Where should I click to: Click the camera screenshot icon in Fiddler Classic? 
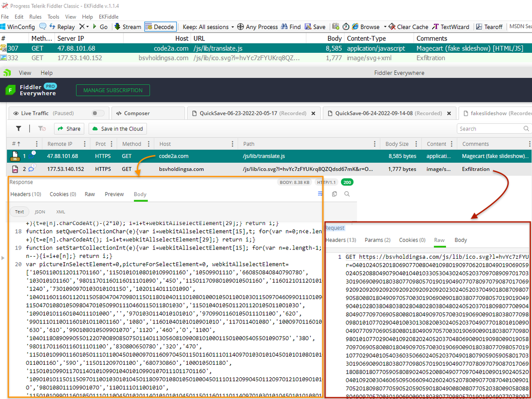pos(336,27)
